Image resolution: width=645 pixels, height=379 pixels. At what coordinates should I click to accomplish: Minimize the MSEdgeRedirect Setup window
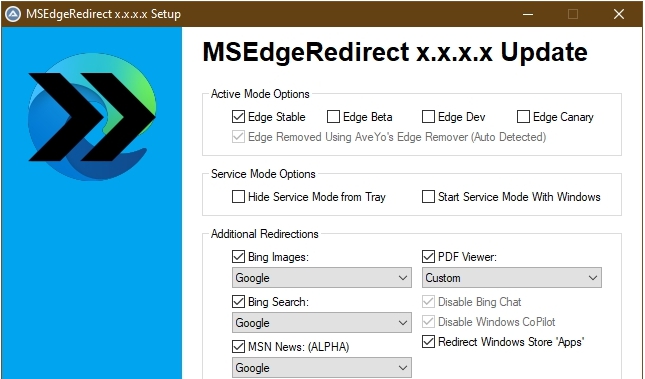pyautogui.click(x=528, y=14)
